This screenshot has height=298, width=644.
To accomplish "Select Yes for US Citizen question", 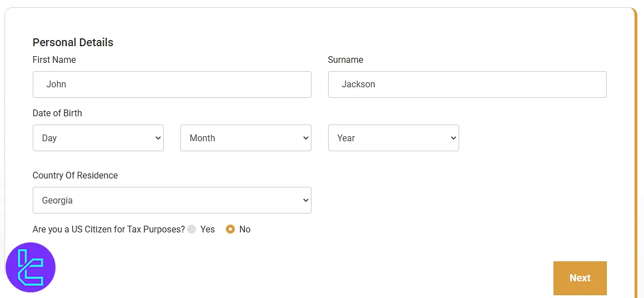I will (192, 230).
